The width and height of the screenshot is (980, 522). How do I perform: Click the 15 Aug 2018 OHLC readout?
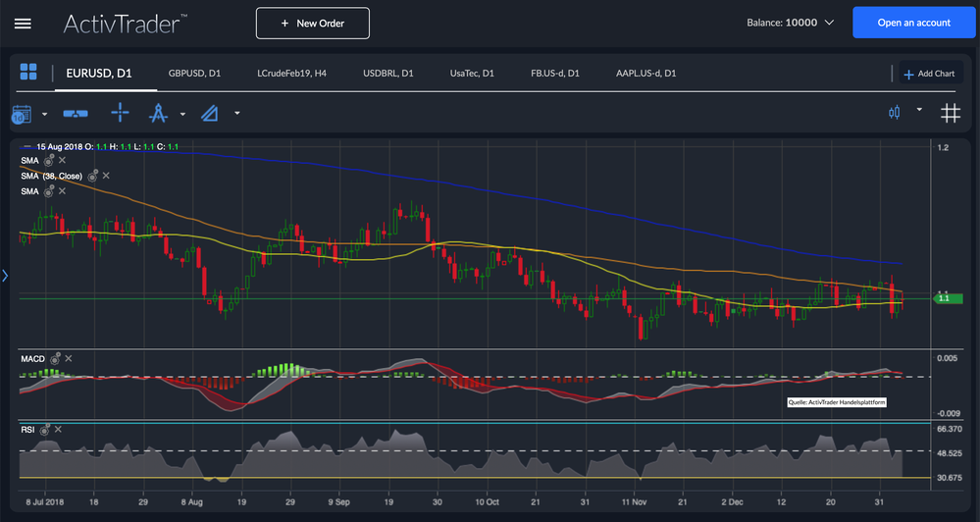[x=108, y=147]
